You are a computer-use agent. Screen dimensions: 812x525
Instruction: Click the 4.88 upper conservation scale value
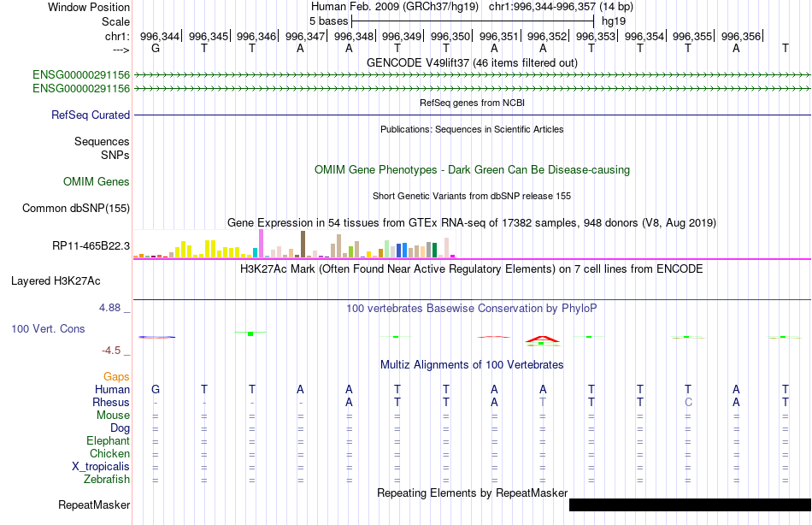tap(109, 307)
